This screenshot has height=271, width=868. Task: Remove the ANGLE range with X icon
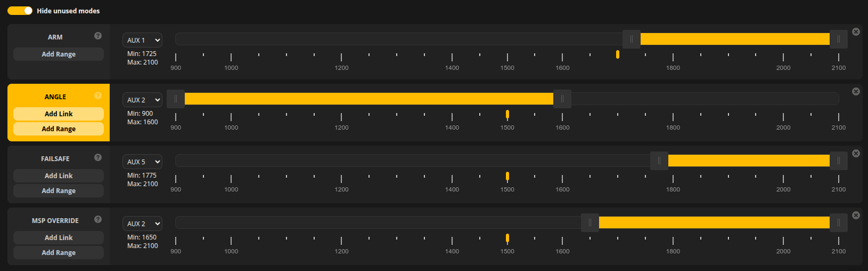pyautogui.click(x=856, y=91)
